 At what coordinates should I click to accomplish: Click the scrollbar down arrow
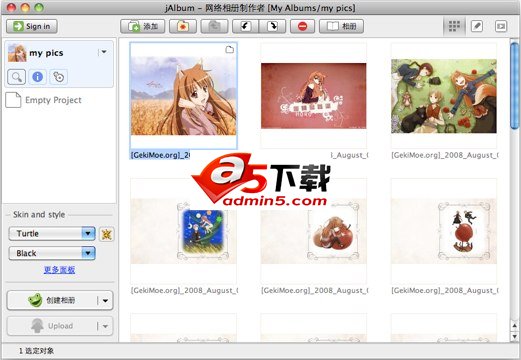tap(514, 336)
